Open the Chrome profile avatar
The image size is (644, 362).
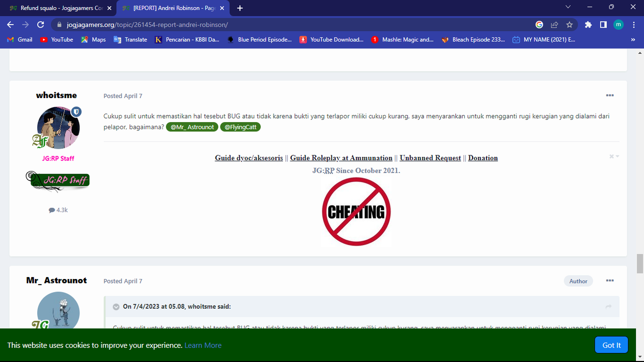point(618,25)
